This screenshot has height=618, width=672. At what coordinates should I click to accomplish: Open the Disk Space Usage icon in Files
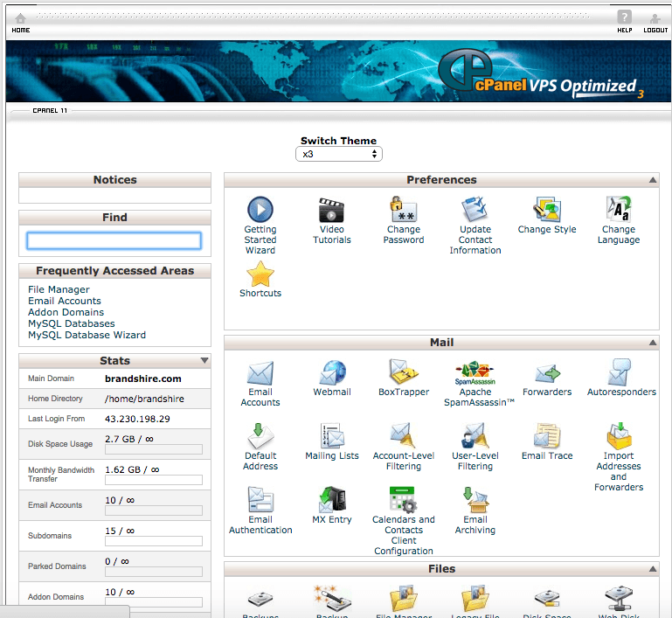tap(547, 598)
